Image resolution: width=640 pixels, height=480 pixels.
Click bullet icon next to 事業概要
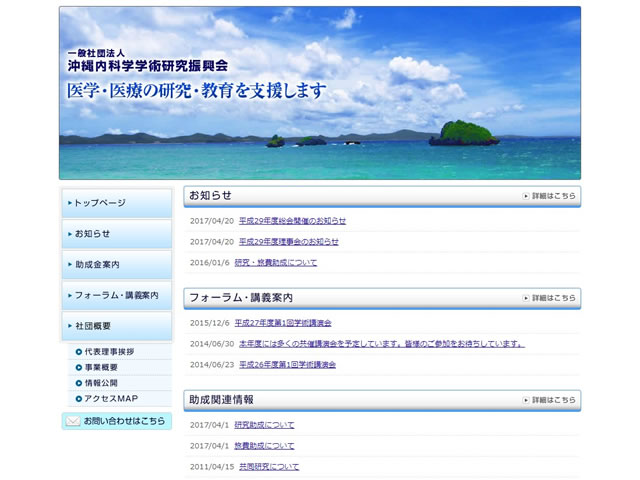click(x=79, y=367)
